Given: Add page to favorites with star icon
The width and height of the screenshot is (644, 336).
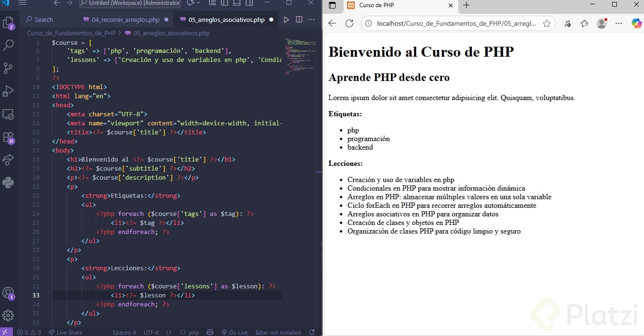Looking at the screenshot, I should 547,23.
